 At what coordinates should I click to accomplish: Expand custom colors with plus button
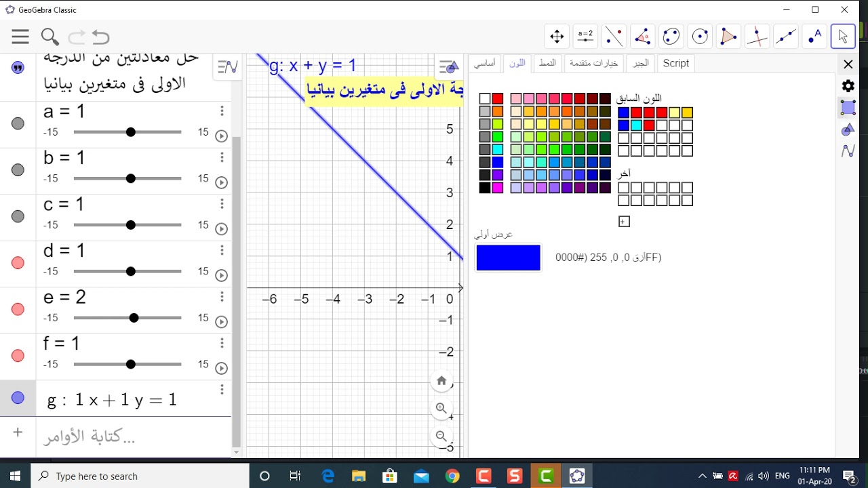click(624, 222)
